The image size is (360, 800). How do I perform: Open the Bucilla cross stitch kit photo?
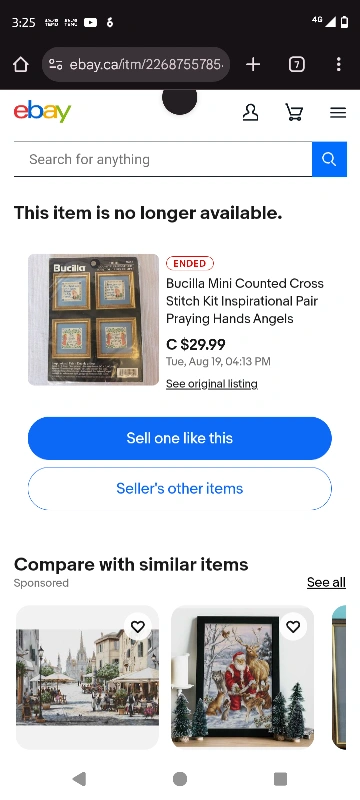tap(93, 319)
